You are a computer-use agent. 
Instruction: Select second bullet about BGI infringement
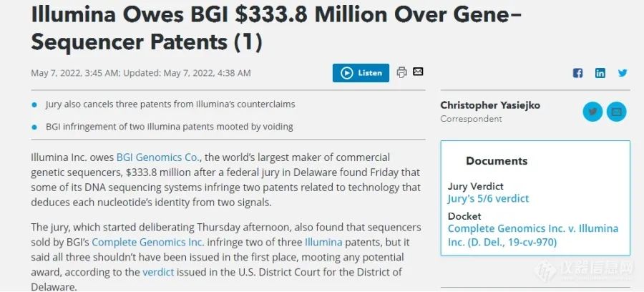169,127
